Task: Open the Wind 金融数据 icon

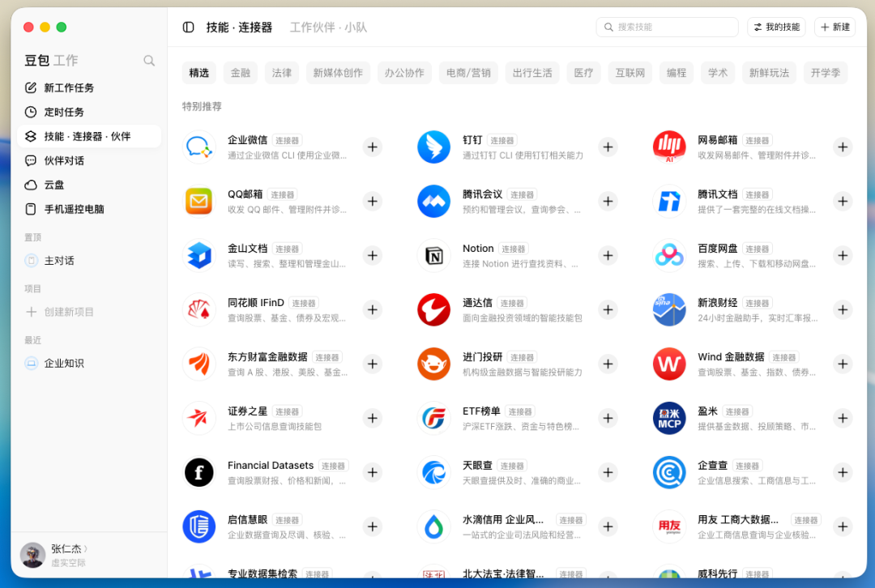Action: point(669,364)
